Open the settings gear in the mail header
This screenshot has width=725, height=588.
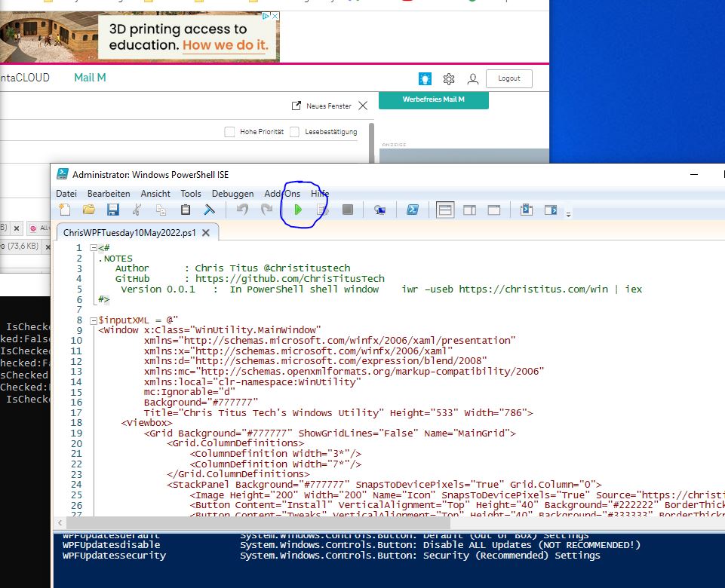coord(448,79)
